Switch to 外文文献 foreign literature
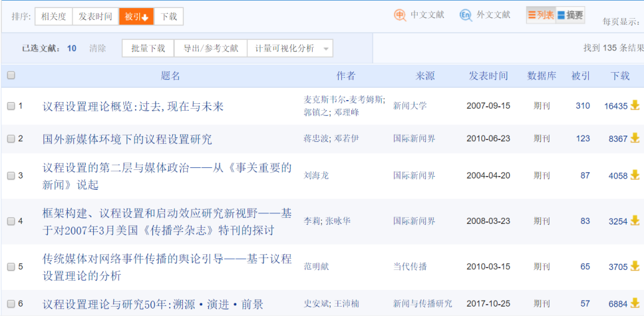The width and height of the screenshot is (644, 316). click(x=485, y=16)
